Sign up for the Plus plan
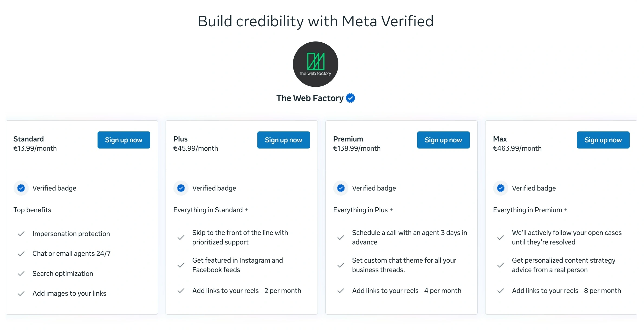 pos(283,140)
